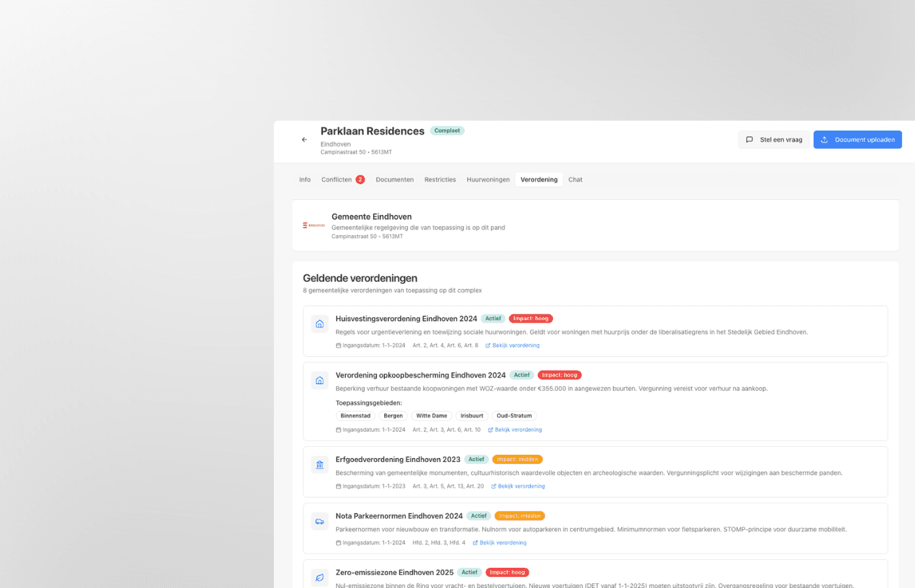This screenshot has height=588, width=915.
Task: Click the Oud-Stratum area tag
Action: click(x=514, y=416)
